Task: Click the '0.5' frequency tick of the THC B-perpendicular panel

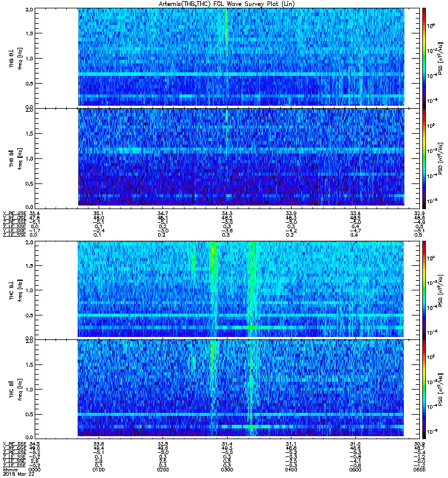Action: pos(29,315)
